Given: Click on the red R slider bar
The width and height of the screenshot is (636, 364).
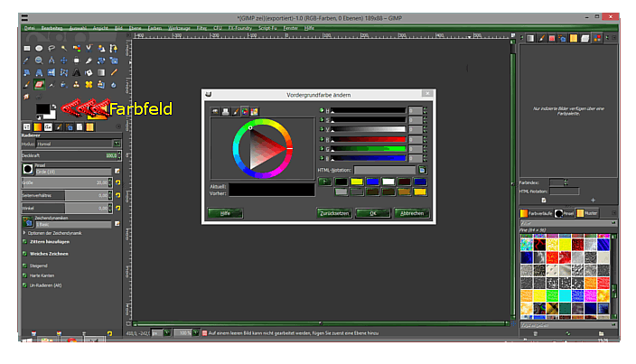Looking at the screenshot, I should [x=368, y=139].
